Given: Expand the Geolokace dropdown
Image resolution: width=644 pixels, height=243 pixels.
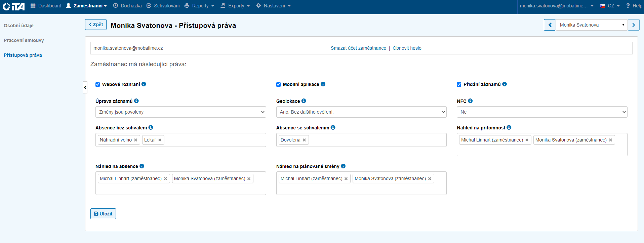Looking at the screenshot, I should (x=361, y=112).
